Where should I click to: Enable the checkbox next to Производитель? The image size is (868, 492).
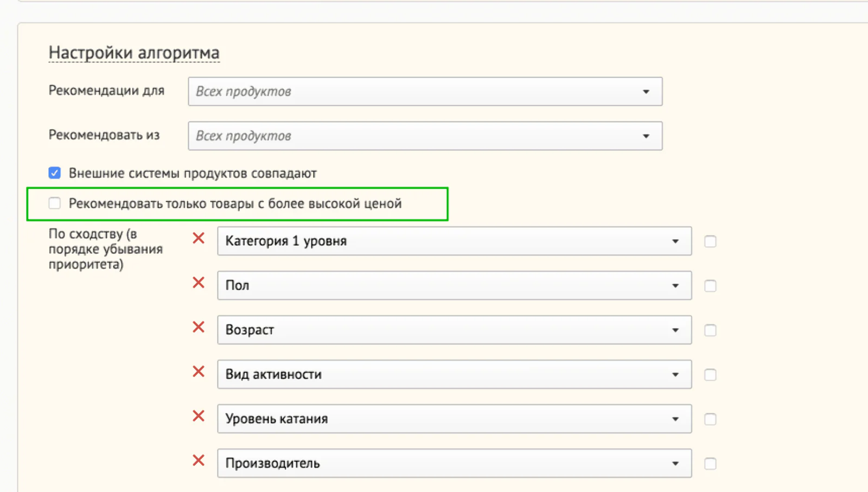[710, 464]
